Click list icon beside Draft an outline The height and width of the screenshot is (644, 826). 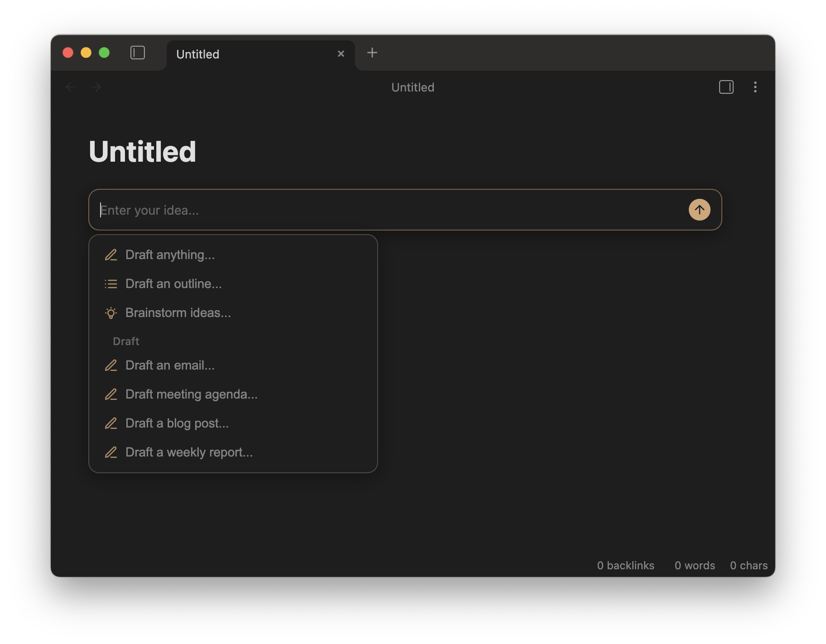coord(111,284)
